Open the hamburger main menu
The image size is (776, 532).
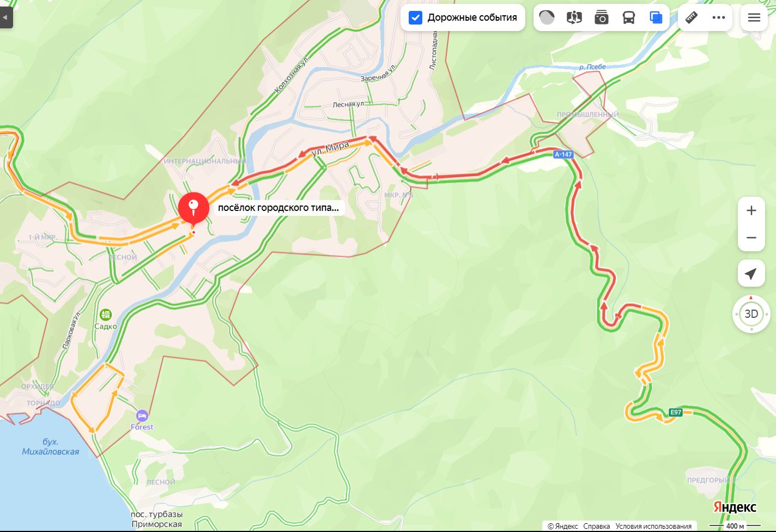tap(754, 17)
